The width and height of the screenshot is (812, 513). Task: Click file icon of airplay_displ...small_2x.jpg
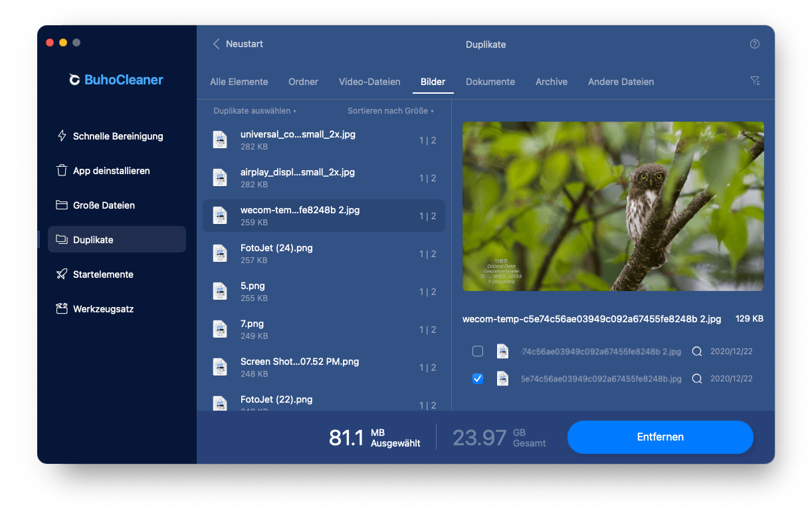point(220,177)
